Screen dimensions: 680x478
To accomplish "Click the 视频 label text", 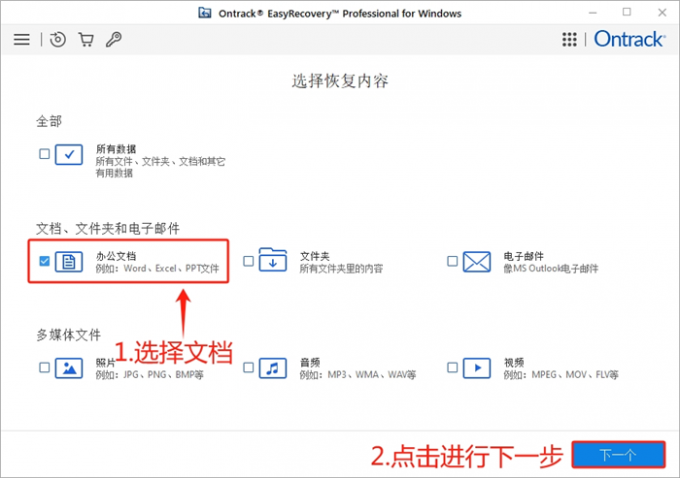I will (x=514, y=363).
